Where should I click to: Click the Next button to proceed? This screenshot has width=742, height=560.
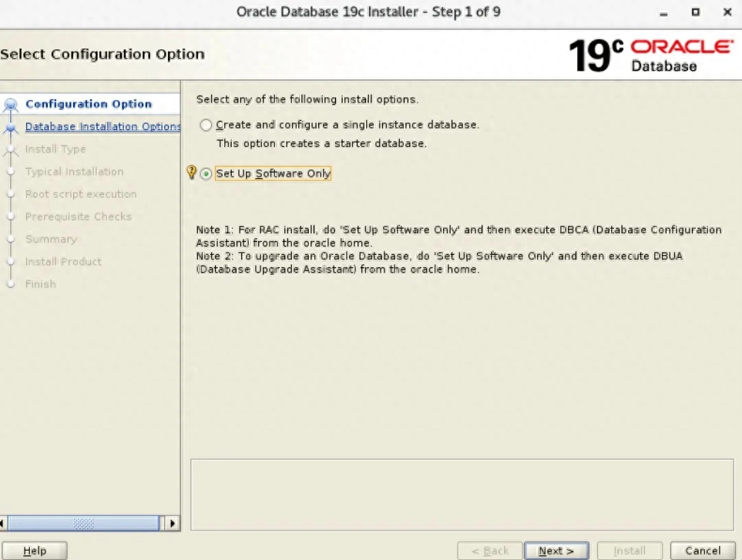click(x=556, y=550)
